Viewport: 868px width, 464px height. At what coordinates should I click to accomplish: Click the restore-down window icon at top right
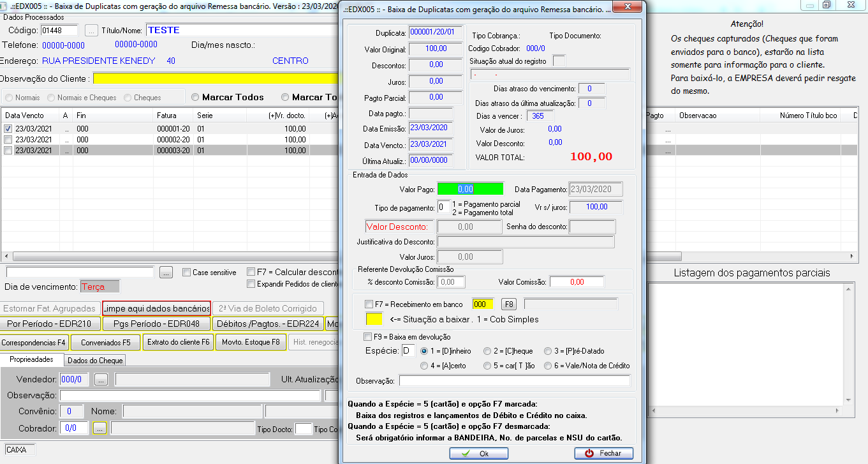point(826,4)
